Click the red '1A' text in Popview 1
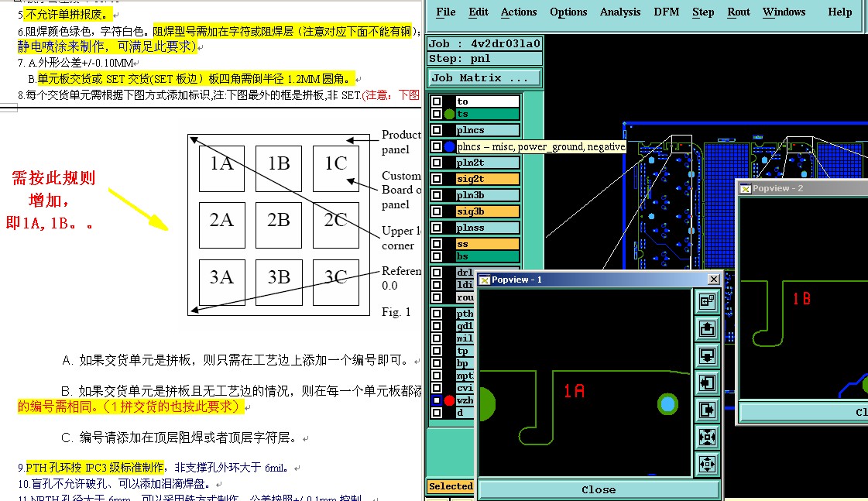The width and height of the screenshot is (868, 501). [x=574, y=391]
